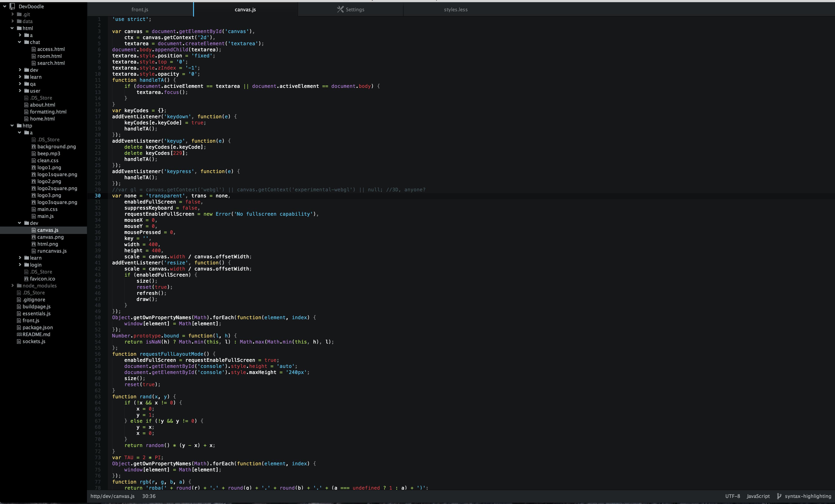
Task: Click the DevDoodle project repository icon
Action: [x=13, y=6]
